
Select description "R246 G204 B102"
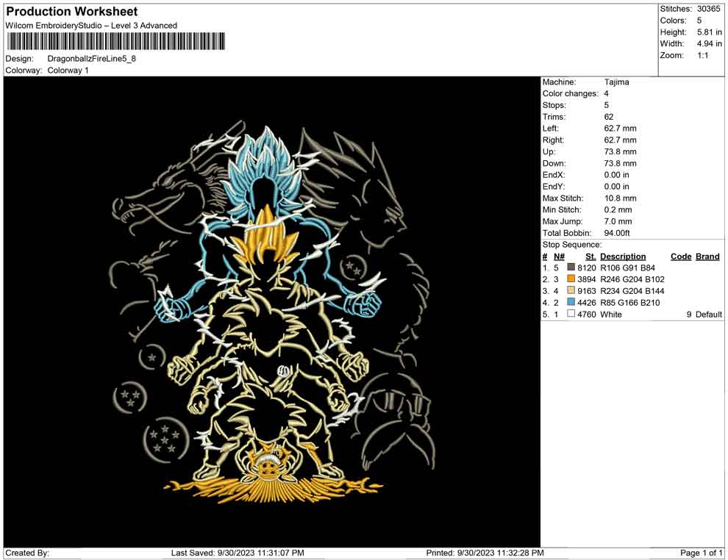coord(632,279)
